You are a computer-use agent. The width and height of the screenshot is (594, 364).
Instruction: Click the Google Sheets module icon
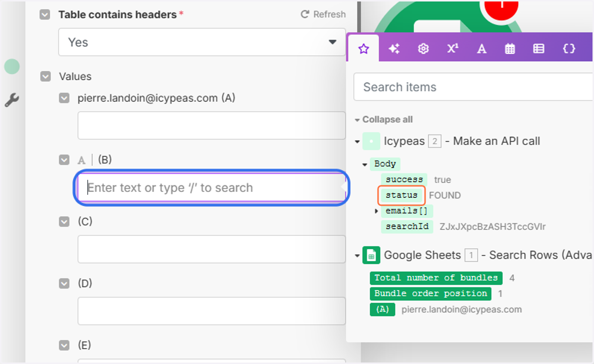click(x=371, y=255)
